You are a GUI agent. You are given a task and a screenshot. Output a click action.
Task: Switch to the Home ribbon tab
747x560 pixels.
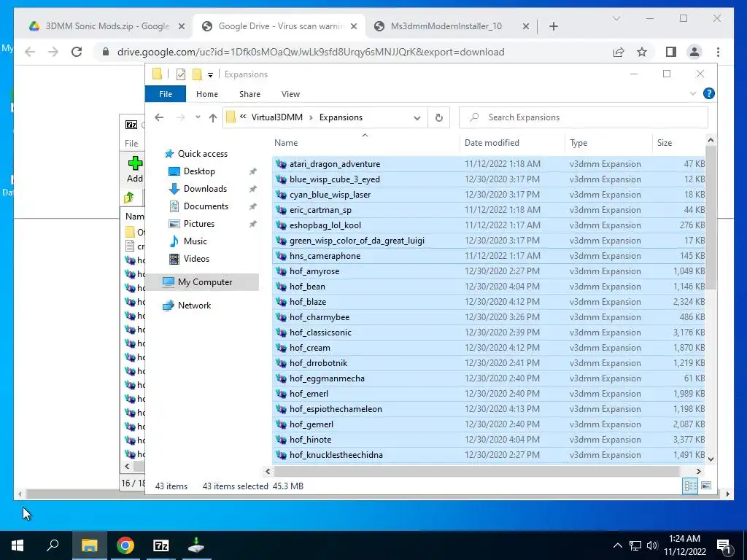click(x=206, y=94)
